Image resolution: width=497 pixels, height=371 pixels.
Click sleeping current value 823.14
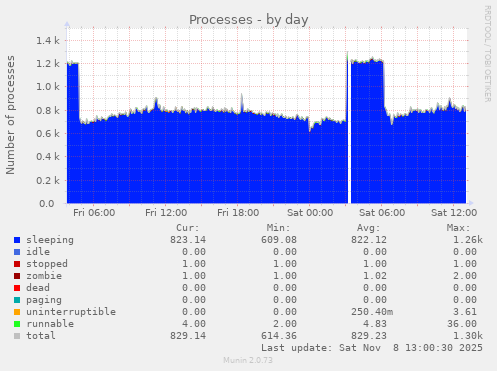188,240
